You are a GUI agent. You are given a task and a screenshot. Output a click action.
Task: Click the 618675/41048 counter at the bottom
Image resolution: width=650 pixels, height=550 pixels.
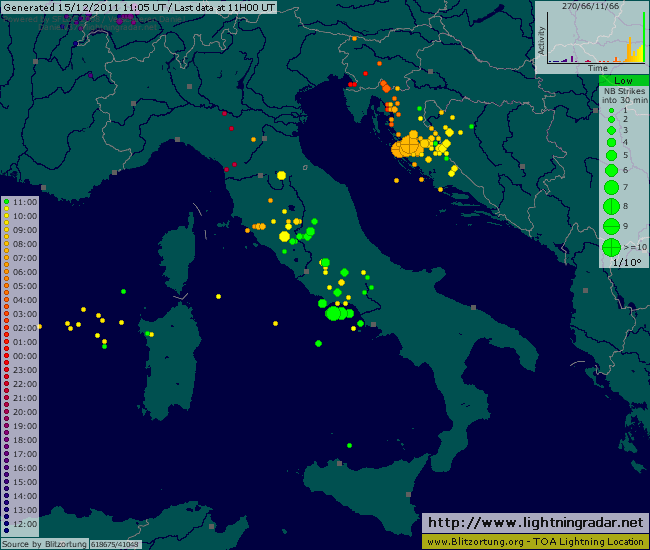coord(115,544)
